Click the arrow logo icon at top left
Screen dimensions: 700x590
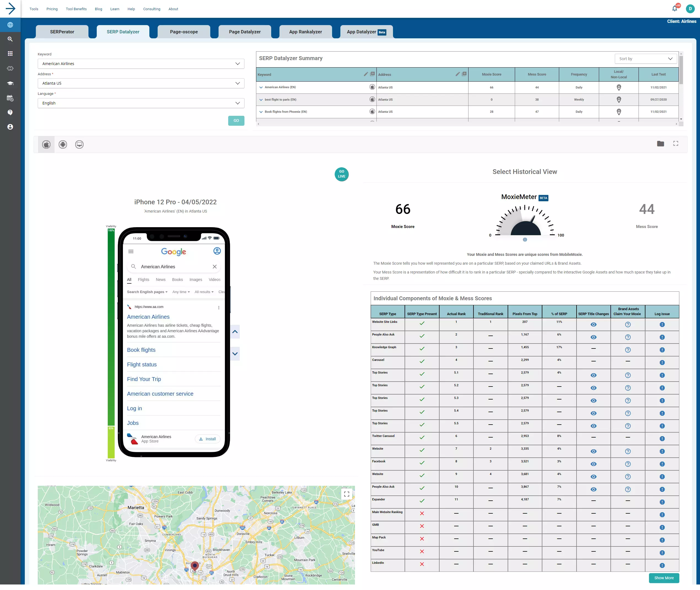point(10,9)
